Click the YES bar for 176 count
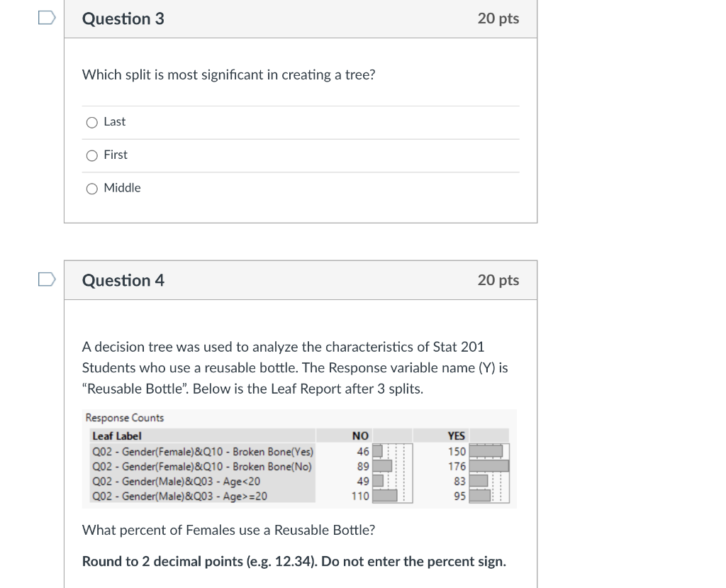The image size is (726, 588). coord(489,466)
